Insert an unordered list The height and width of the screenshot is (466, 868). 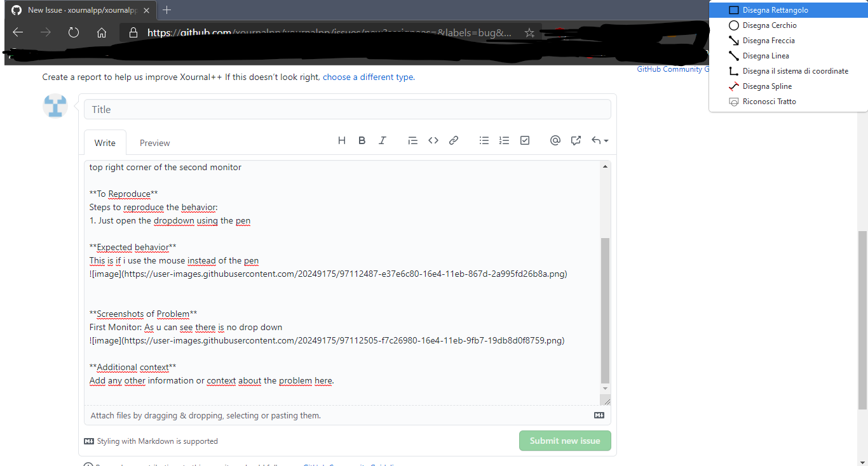[x=484, y=140]
